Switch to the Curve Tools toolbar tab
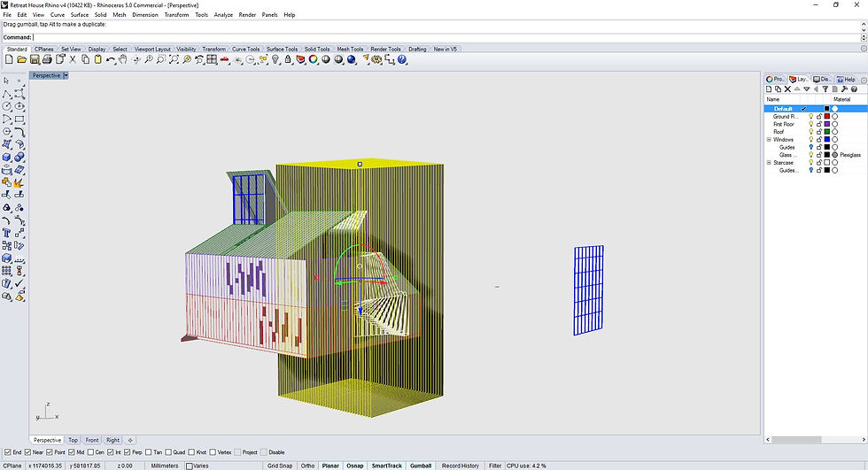868x470 pixels. pos(245,50)
